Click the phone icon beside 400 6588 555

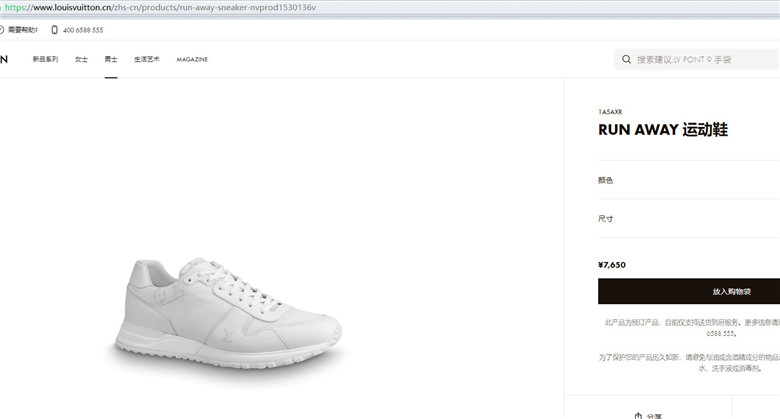[x=54, y=30]
